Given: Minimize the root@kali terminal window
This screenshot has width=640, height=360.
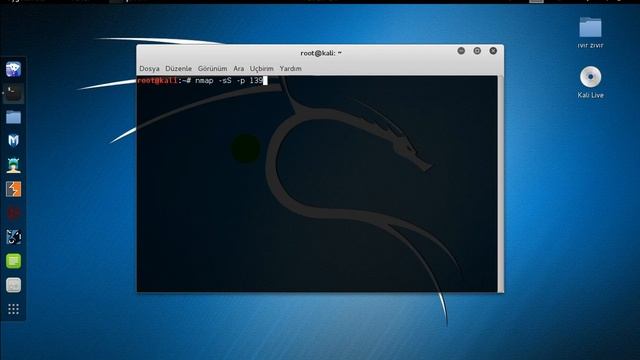Looking at the screenshot, I should (461, 51).
